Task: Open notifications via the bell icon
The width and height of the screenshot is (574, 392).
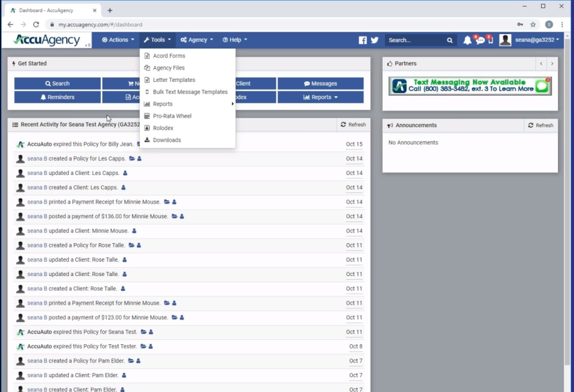Action: pos(467,39)
